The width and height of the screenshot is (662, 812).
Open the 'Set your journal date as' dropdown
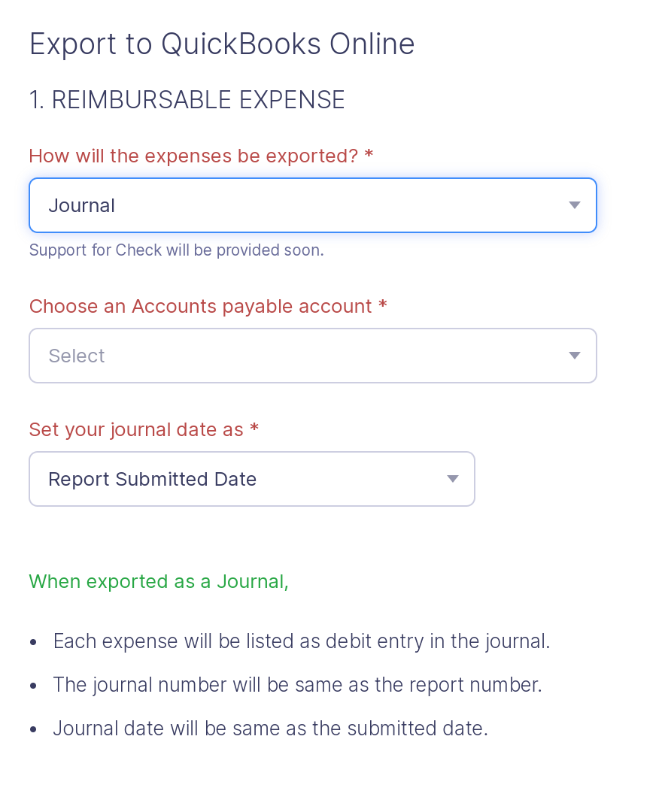coord(252,479)
